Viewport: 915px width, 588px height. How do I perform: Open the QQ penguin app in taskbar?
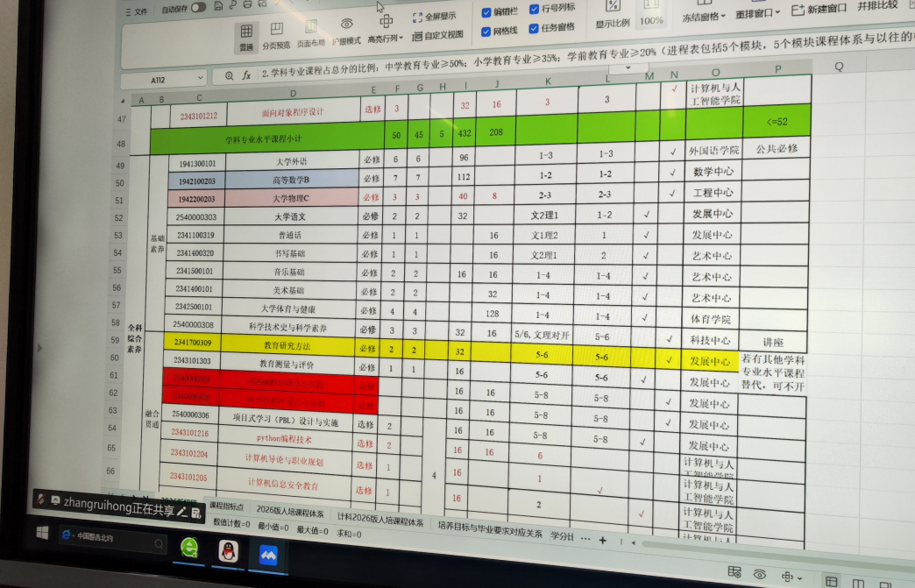point(229,549)
